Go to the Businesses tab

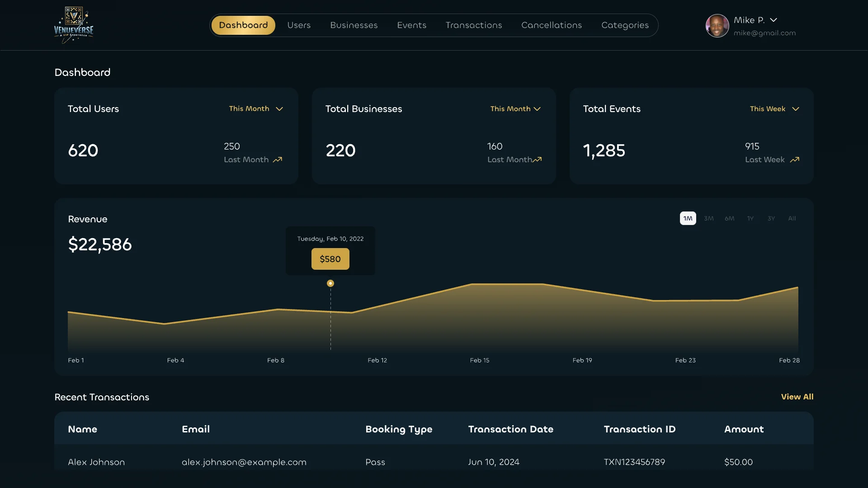click(354, 25)
